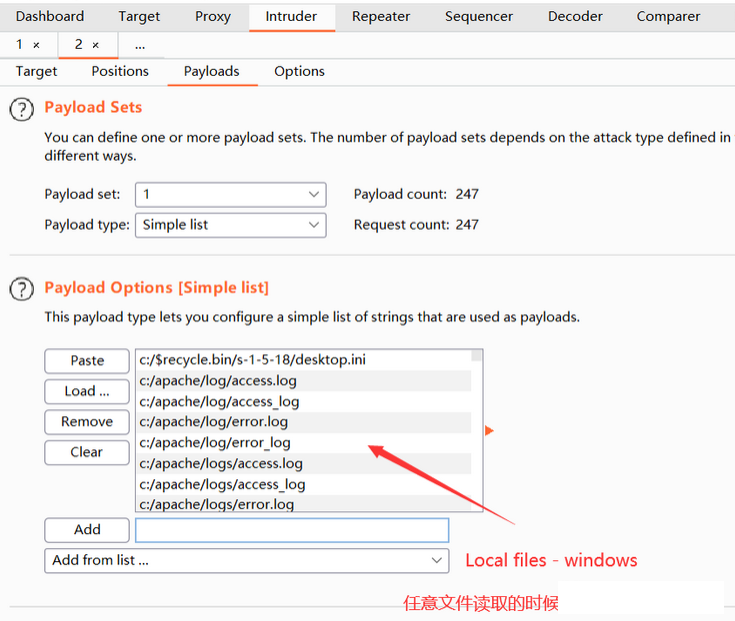Open the Options sub-tab

(x=299, y=71)
